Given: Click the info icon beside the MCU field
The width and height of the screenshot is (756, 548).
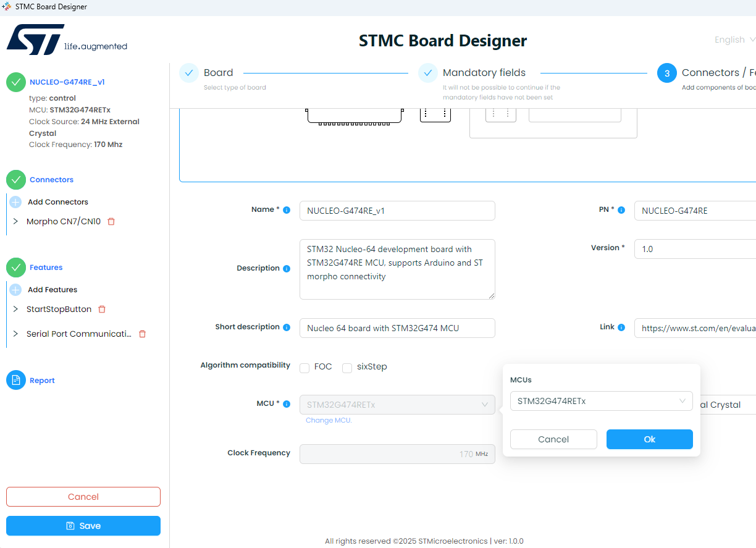Looking at the screenshot, I should pos(287,403).
